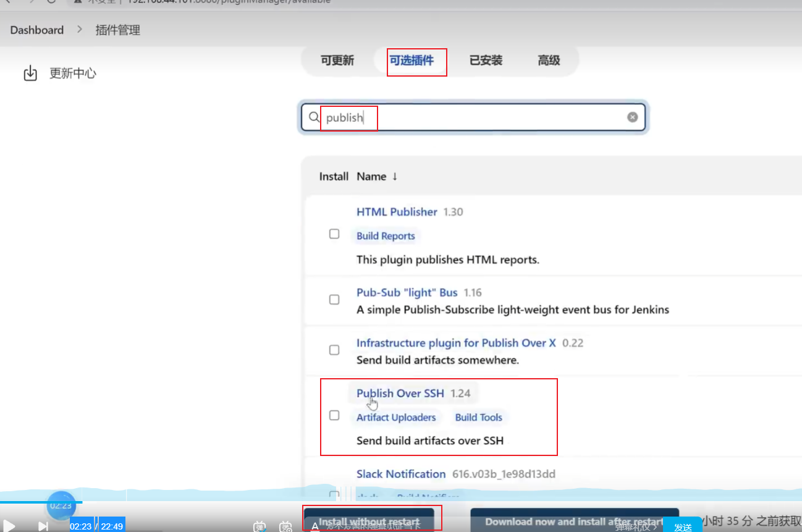Click Publish Over SSH version 1.24
Image resolution: width=802 pixels, height=532 pixels.
pos(460,394)
